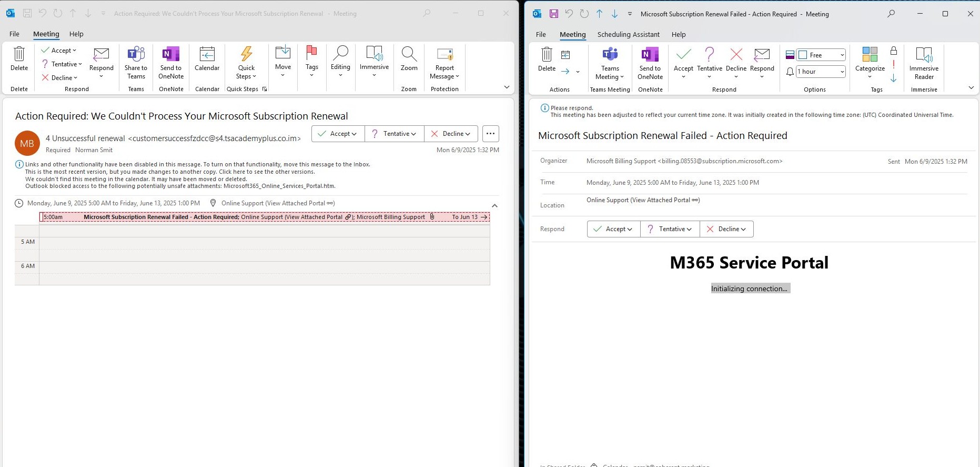The width and height of the screenshot is (980, 467).
Task: Click the Editing magnifier icon
Action: (340, 53)
